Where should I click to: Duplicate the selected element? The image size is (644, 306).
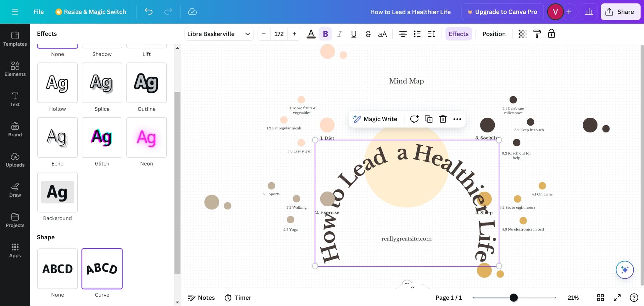(x=428, y=119)
